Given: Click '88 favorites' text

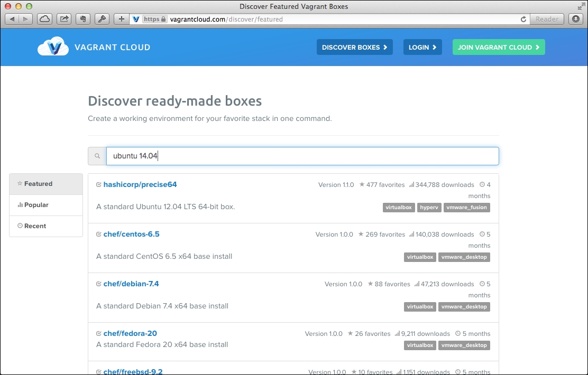Looking at the screenshot, I should tap(392, 284).
